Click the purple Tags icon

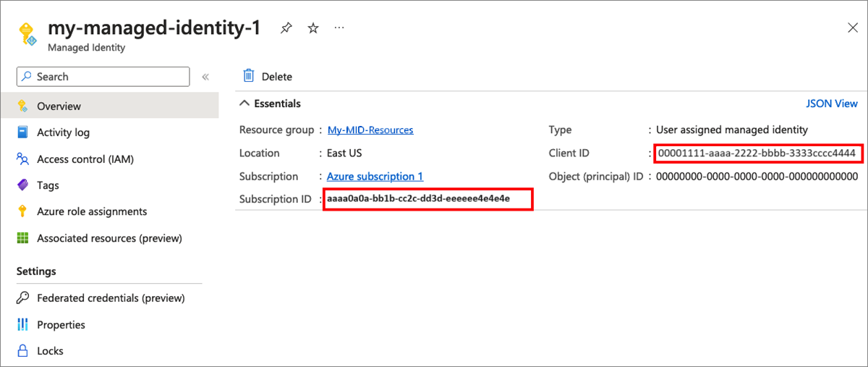click(22, 185)
